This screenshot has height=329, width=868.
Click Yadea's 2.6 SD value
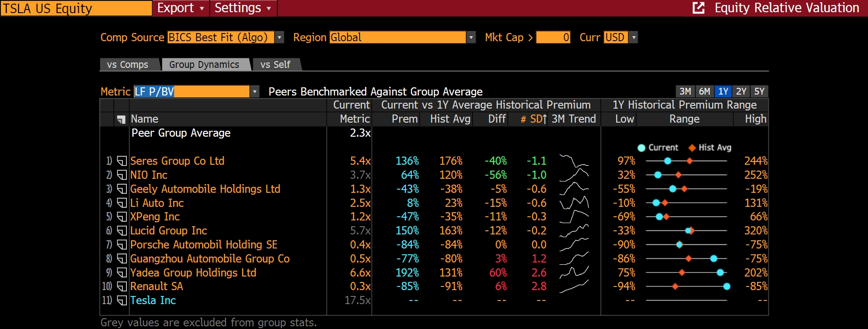tap(539, 273)
